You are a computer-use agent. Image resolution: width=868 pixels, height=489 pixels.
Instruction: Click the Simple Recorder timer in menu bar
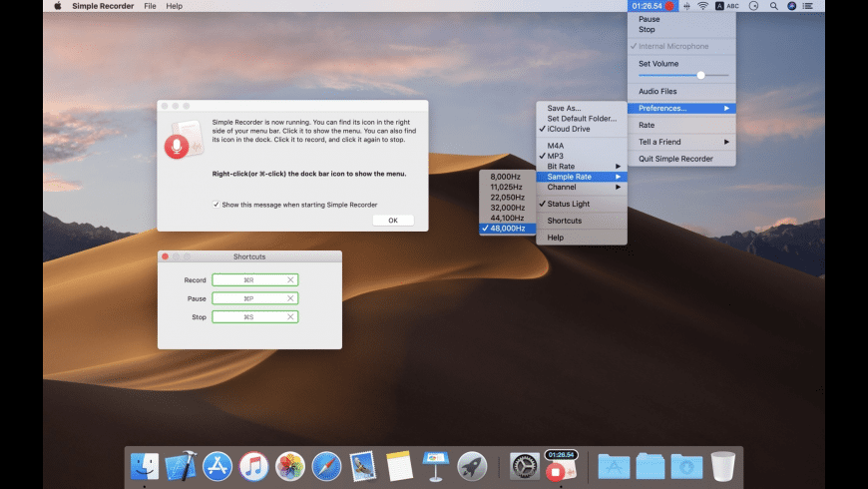[652, 6]
